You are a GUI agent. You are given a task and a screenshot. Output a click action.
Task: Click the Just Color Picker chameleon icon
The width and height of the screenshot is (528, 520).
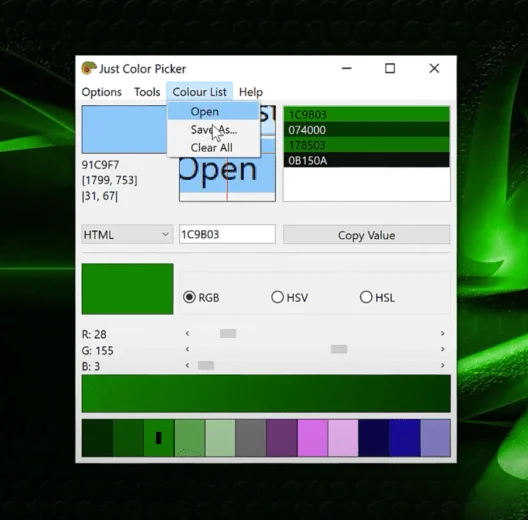coord(89,68)
